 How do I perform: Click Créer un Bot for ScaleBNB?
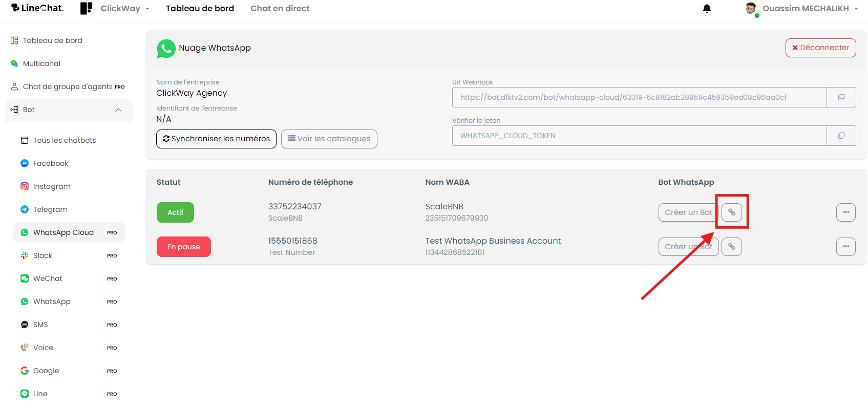click(x=688, y=212)
